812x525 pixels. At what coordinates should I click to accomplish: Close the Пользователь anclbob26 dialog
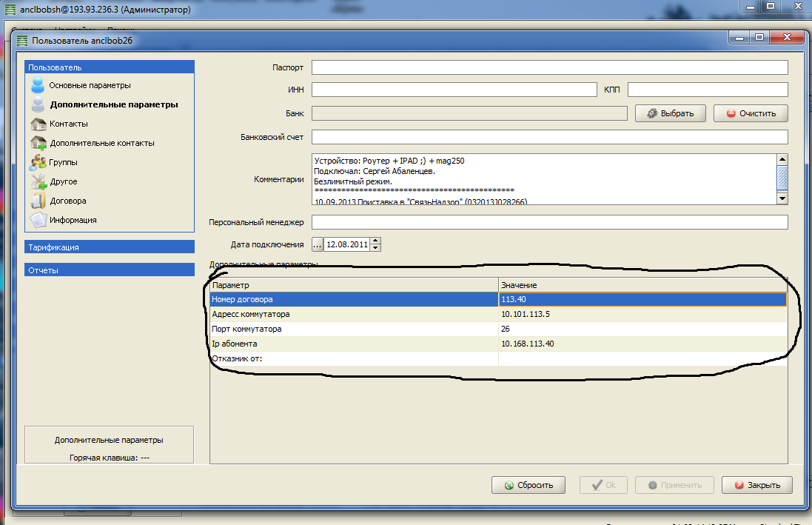787,37
